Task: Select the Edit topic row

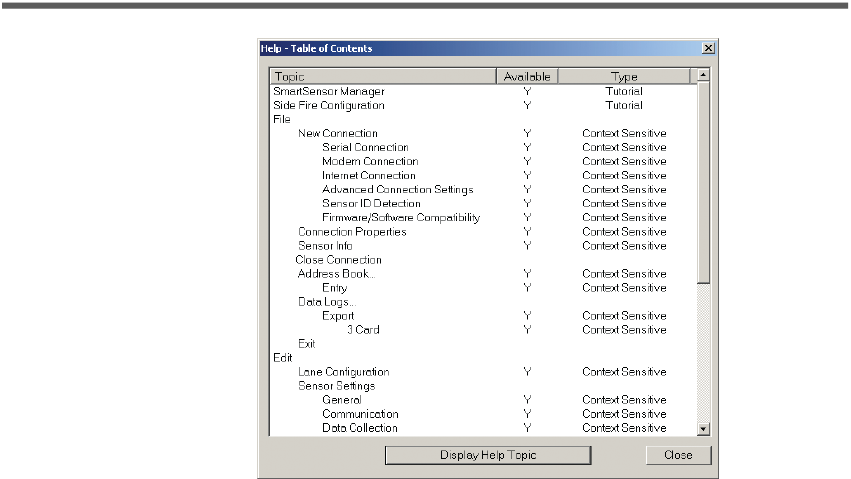Action: [x=283, y=358]
